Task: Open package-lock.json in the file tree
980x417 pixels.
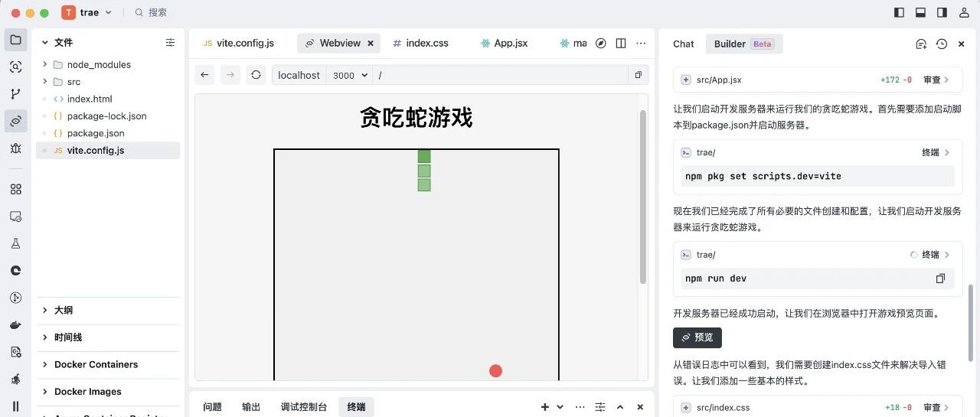Action: [x=108, y=116]
